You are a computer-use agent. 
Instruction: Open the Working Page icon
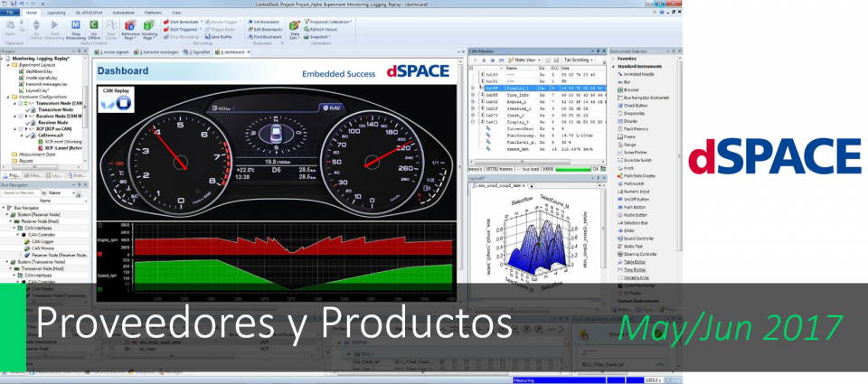coord(149,25)
